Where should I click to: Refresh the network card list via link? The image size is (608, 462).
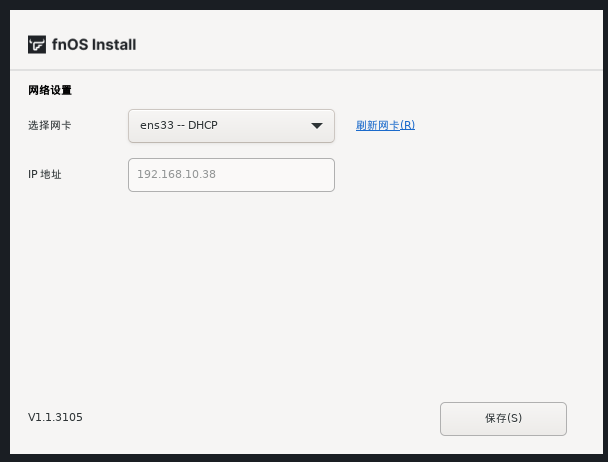coord(385,125)
